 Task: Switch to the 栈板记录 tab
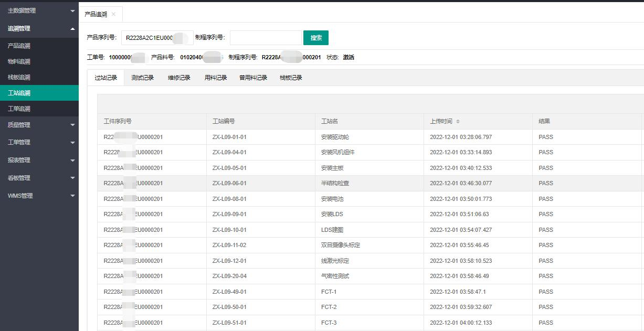pyautogui.click(x=291, y=78)
